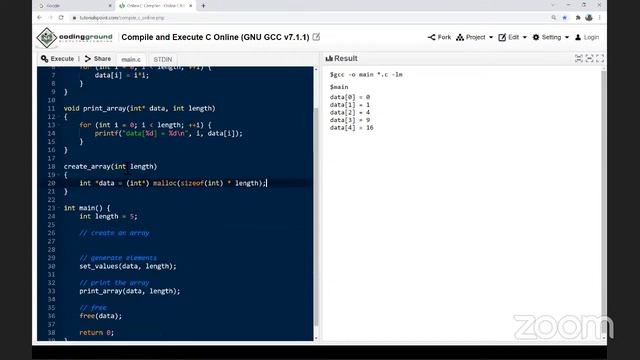Viewport: 640px width, 360px height.
Task: Close the Google browser tab
Action: 110,6
